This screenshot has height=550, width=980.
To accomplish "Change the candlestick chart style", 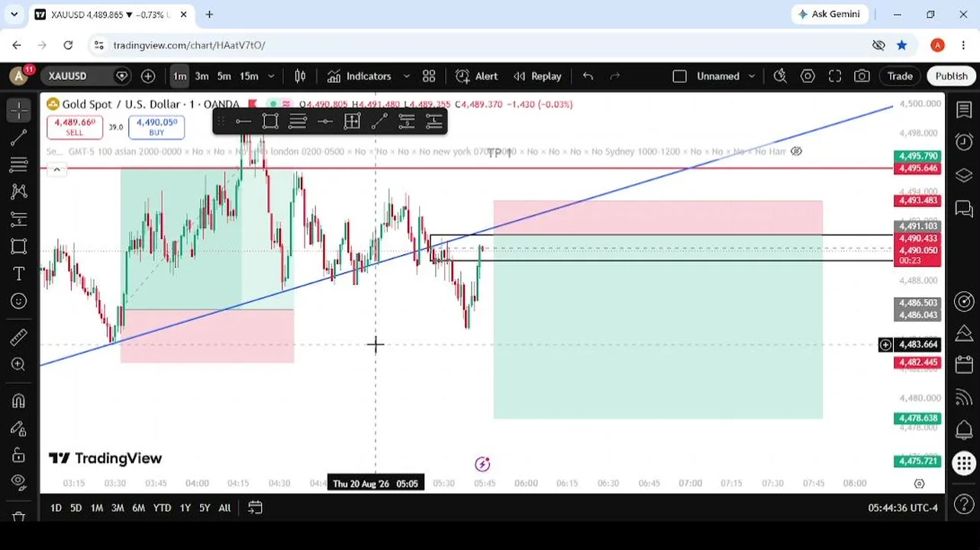I will pos(300,76).
